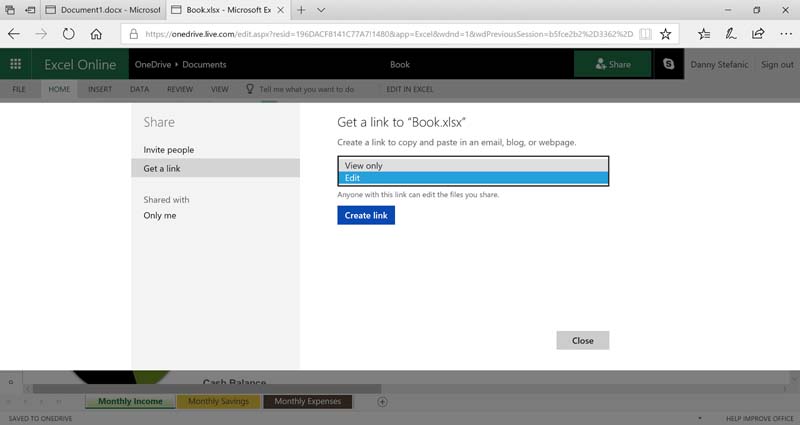Open the favorites hub icon
Screen dimensions: 800x425
pyautogui.click(x=704, y=34)
